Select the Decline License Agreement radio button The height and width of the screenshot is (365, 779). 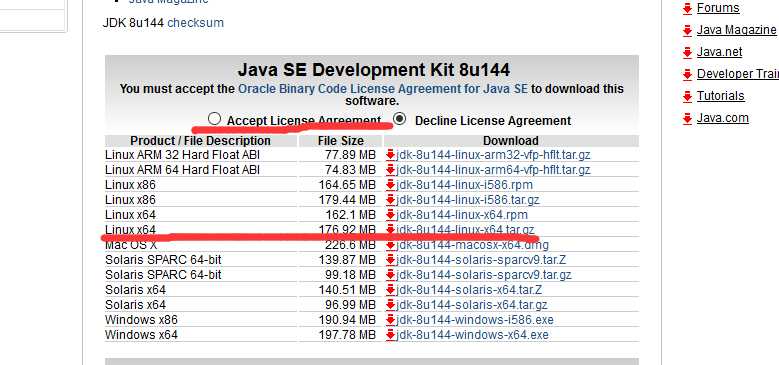[399, 119]
